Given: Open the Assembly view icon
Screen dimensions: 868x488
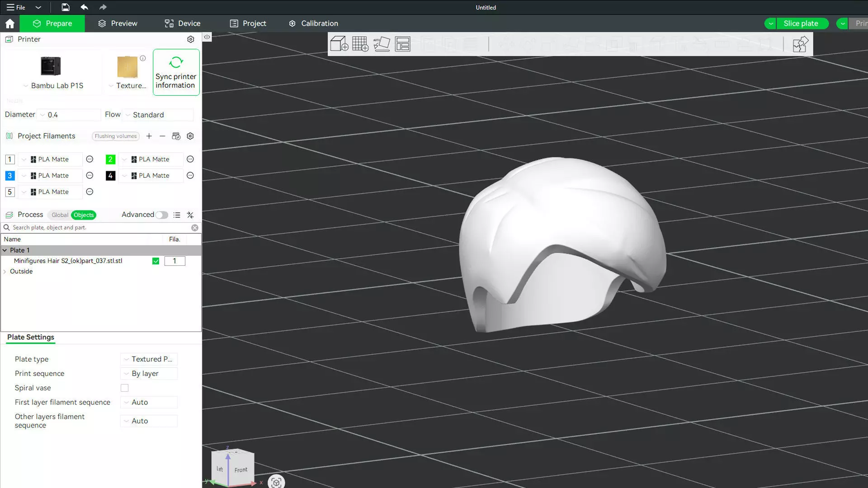Looking at the screenshot, I should [800, 44].
